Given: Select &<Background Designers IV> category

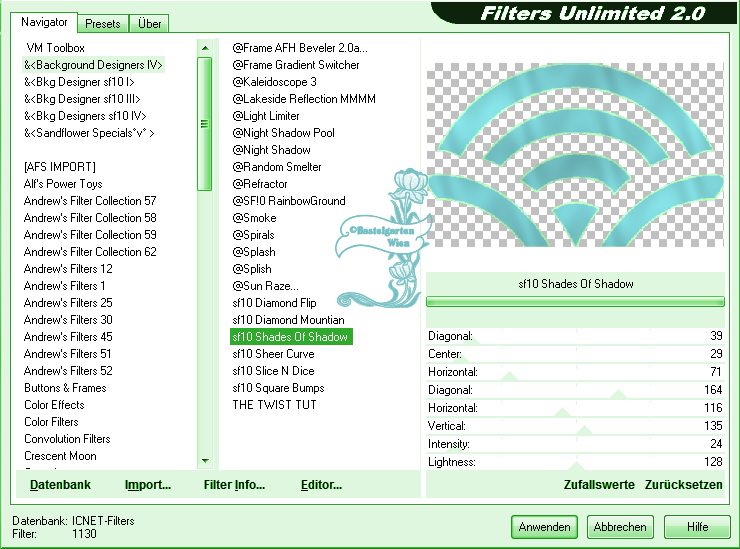Looking at the screenshot, I should pyautogui.click(x=93, y=65).
